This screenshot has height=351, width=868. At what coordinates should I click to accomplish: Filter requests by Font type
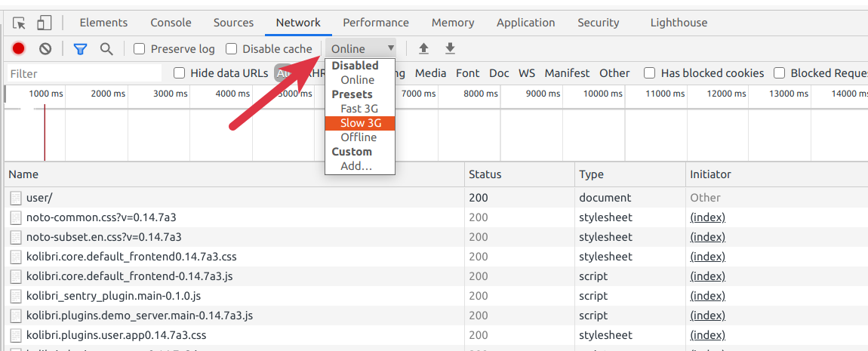(467, 73)
